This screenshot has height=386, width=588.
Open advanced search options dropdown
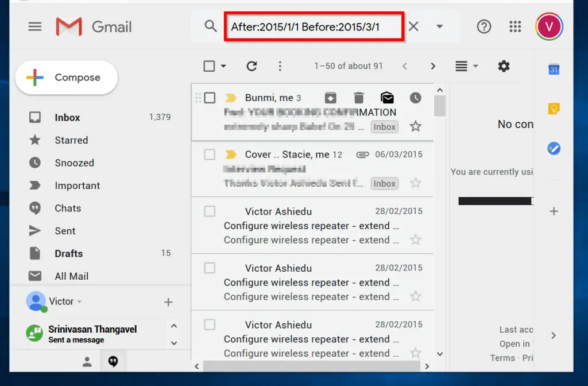pyautogui.click(x=439, y=26)
